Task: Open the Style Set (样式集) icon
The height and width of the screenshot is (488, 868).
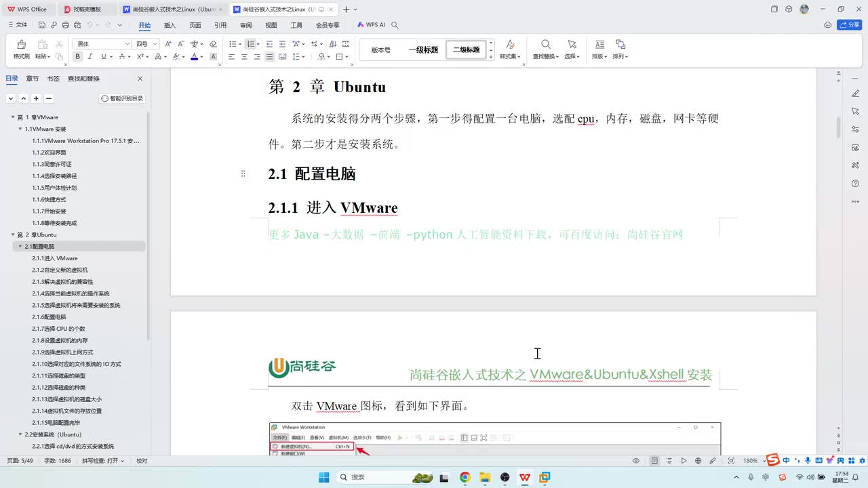Action: (x=510, y=45)
